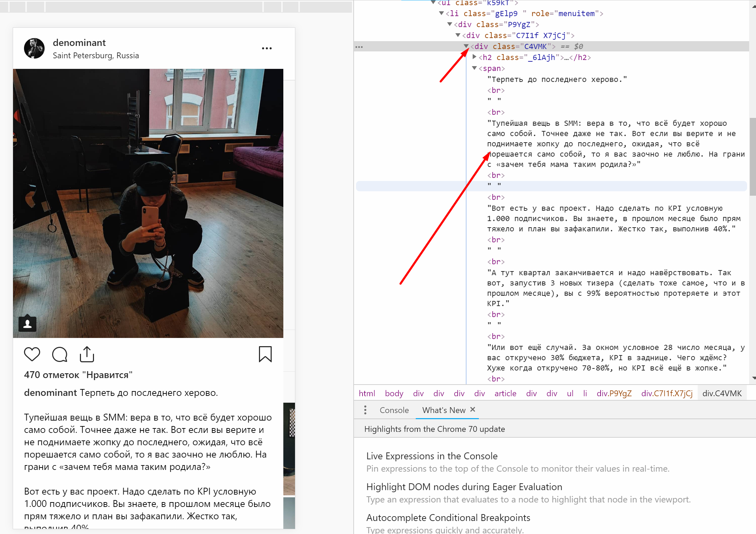Collapse the span element node
Viewport: 756px width, 534px height.
pos(474,68)
